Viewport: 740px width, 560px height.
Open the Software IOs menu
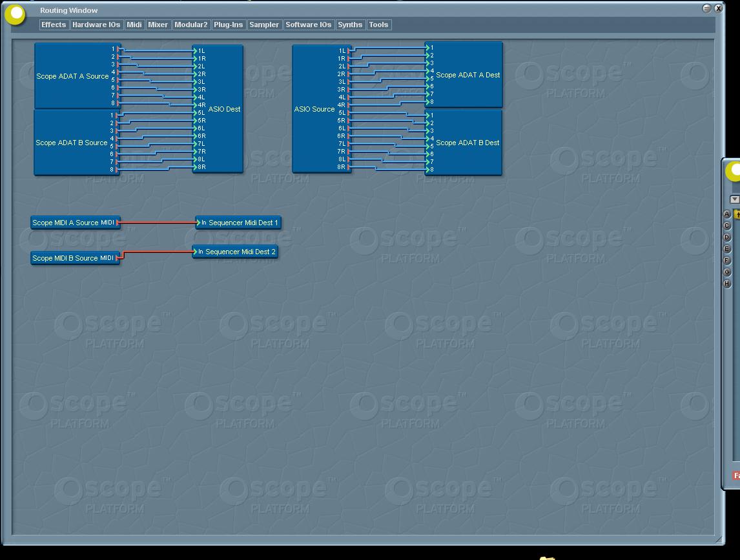pos(309,25)
